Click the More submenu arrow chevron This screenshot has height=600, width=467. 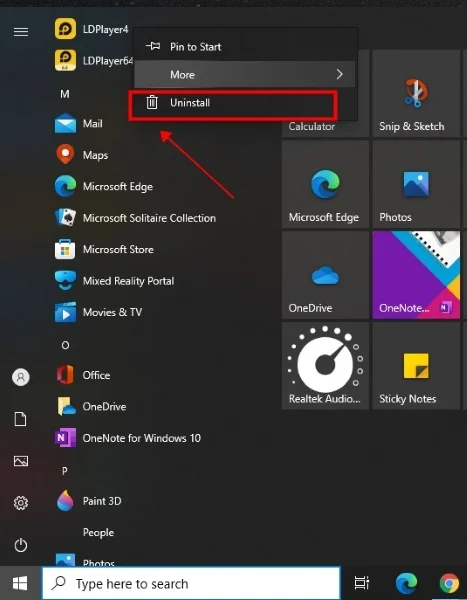(340, 74)
